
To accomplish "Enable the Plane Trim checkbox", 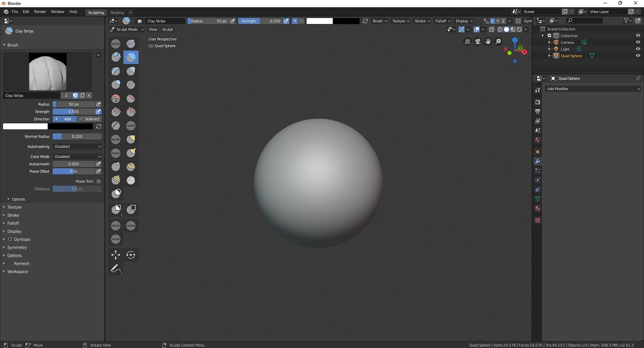I will 98,181.
